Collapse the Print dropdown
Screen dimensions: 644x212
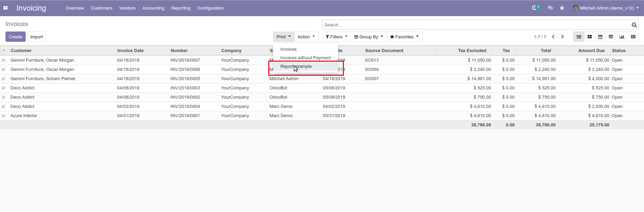283,37
